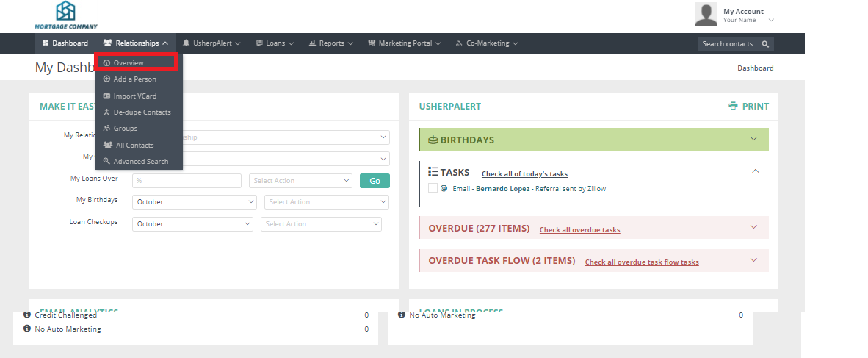This screenshot has height=358, width=868.
Task: Click the search magnifier icon
Action: tap(765, 44)
